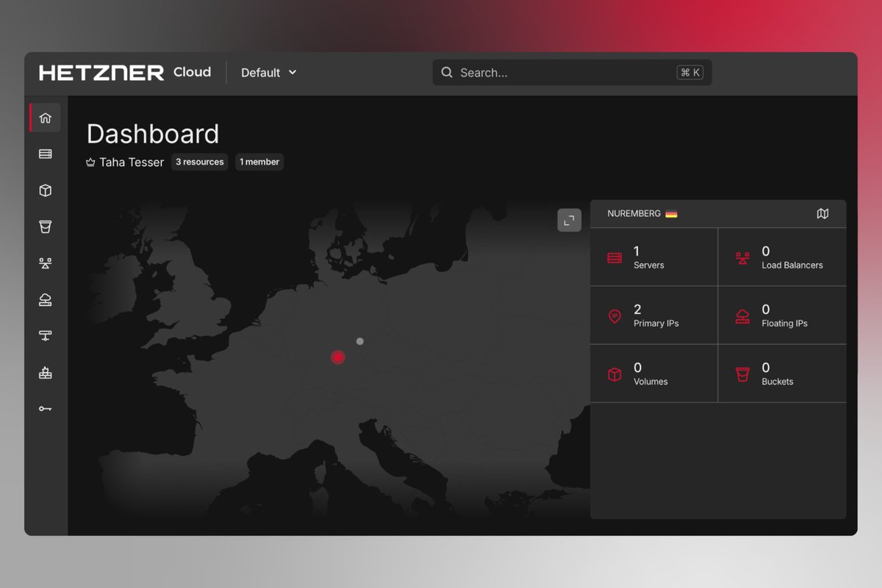The image size is (882, 588).
Task: Click the 3 resources badge
Action: (200, 162)
